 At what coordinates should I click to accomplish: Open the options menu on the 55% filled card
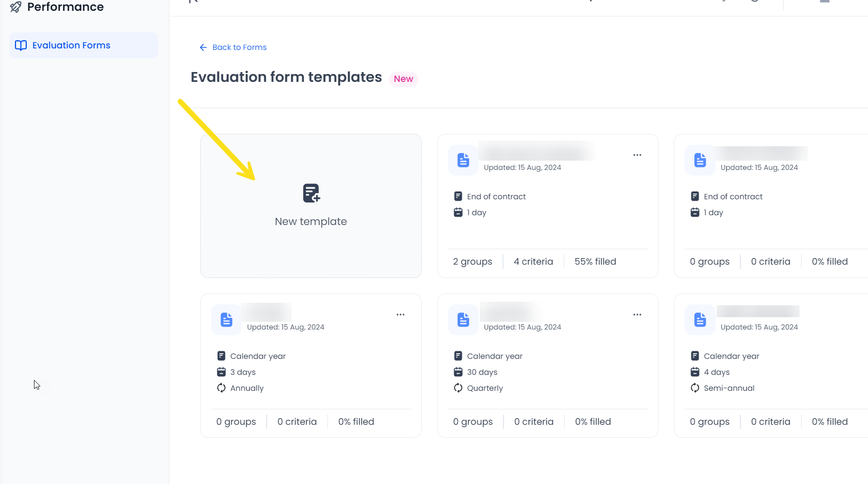pos(637,154)
